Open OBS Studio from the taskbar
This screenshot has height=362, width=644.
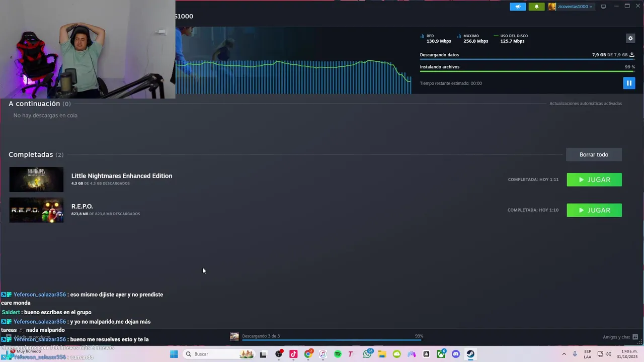point(279,354)
